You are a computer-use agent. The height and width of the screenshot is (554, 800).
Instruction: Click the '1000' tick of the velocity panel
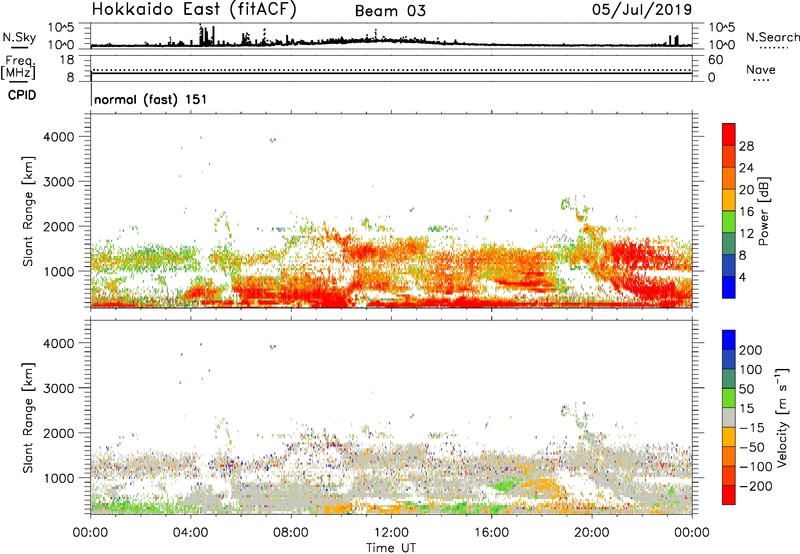coord(59,478)
